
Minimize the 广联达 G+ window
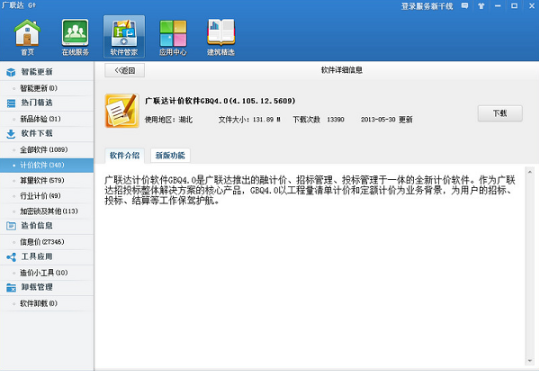[497, 6]
